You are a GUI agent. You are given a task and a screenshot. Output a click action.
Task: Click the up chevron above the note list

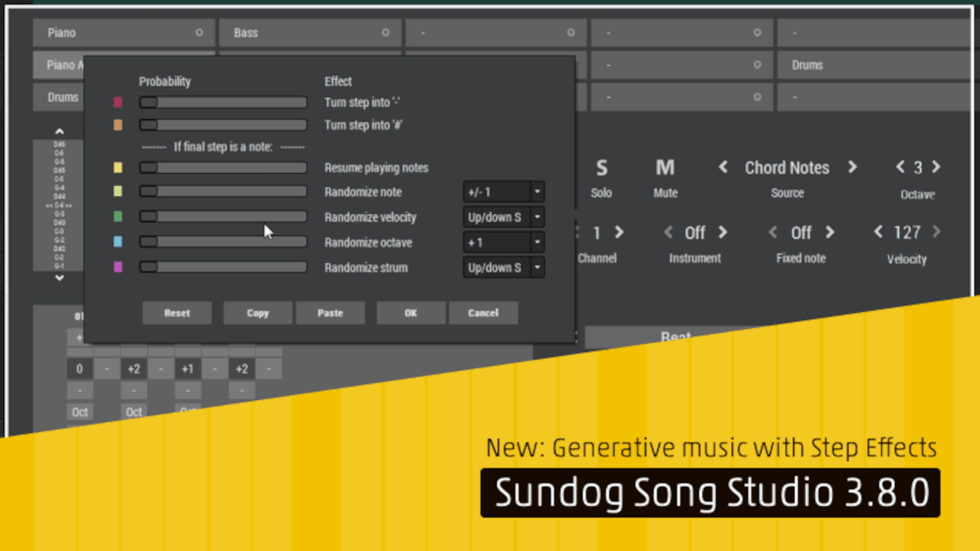59,131
